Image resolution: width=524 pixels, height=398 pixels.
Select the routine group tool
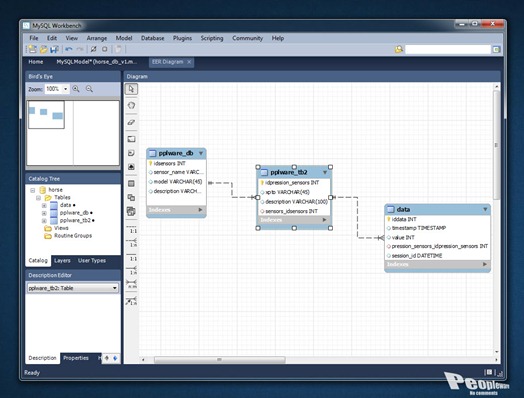point(131,211)
